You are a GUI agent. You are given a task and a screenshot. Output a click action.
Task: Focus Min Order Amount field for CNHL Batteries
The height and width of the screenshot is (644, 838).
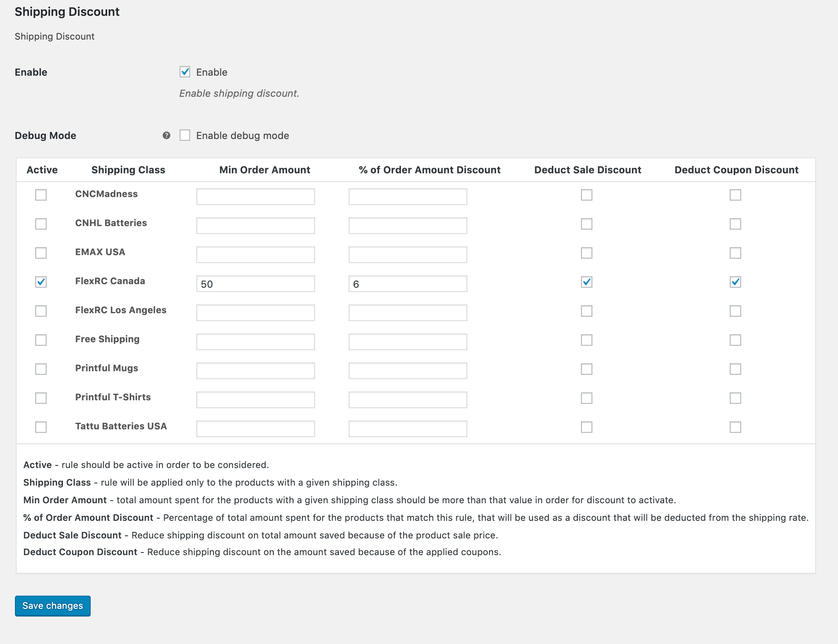pos(256,226)
